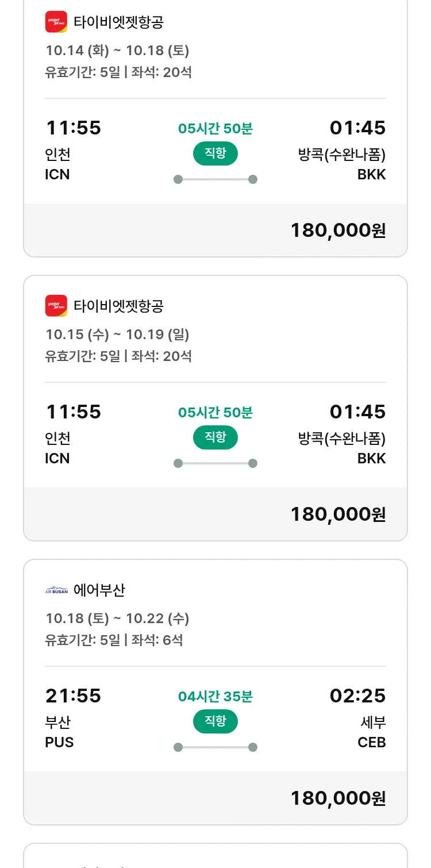Image resolution: width=431 pixels, height=868 pixels.
Task: Click the 180,000원 price on the 10.14 card
Action: 338,230
